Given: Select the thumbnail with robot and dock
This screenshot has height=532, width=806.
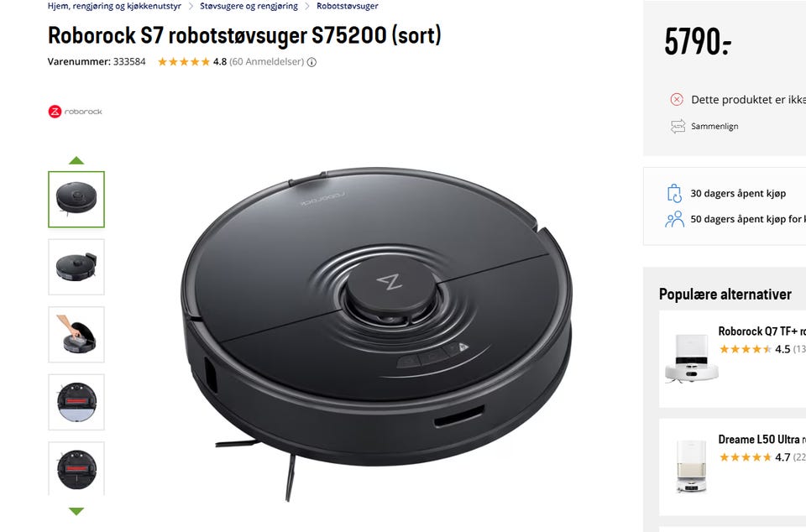Looking at the screenshot, I should [76, 267].
